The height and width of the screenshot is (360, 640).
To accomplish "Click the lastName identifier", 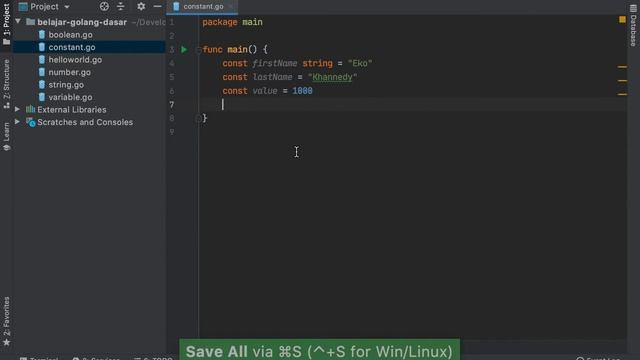I will tap(272, 77).
